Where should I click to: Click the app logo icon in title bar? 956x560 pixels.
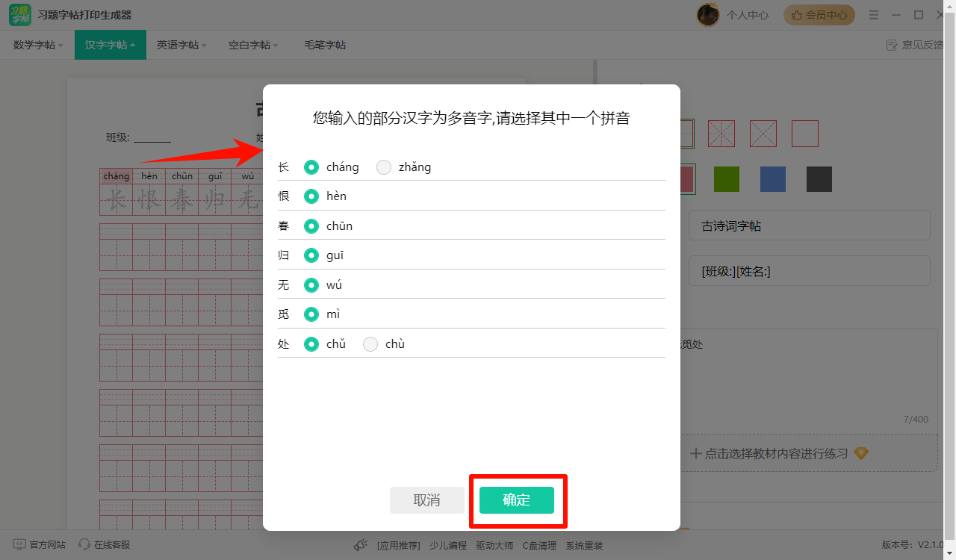(20, 14)
